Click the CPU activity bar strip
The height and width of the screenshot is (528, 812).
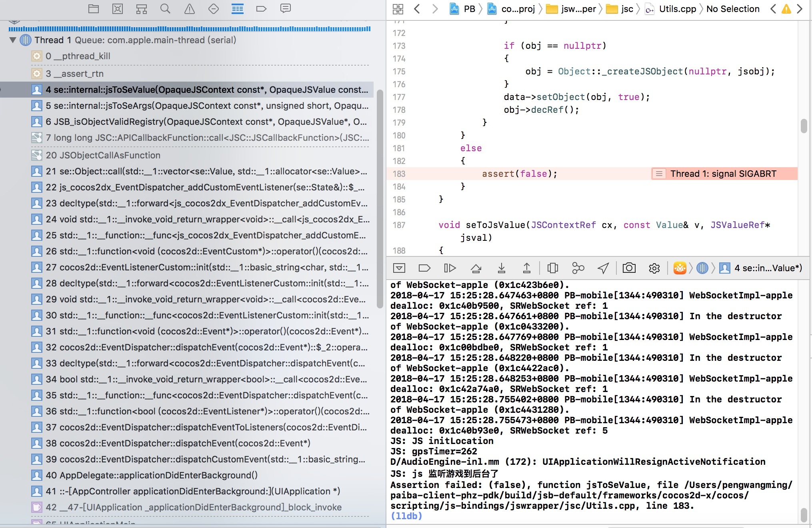point(189,29)
